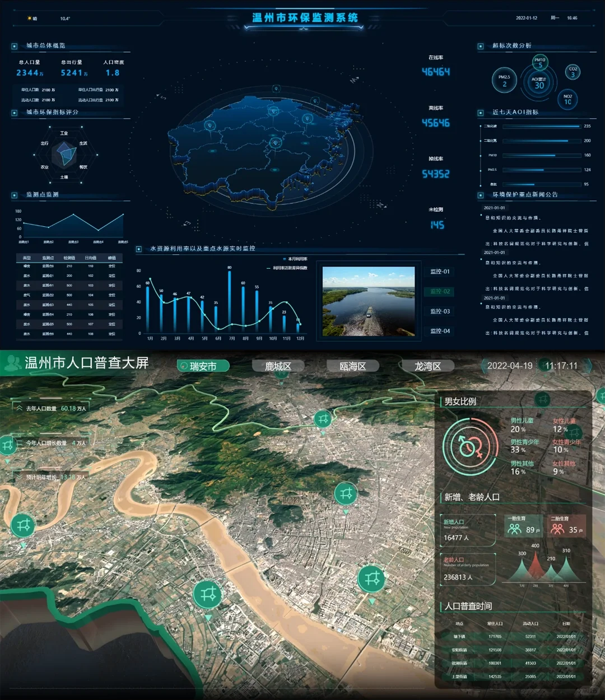Toggle the 利用率活跃差异指数 line legend

(287, 268)
